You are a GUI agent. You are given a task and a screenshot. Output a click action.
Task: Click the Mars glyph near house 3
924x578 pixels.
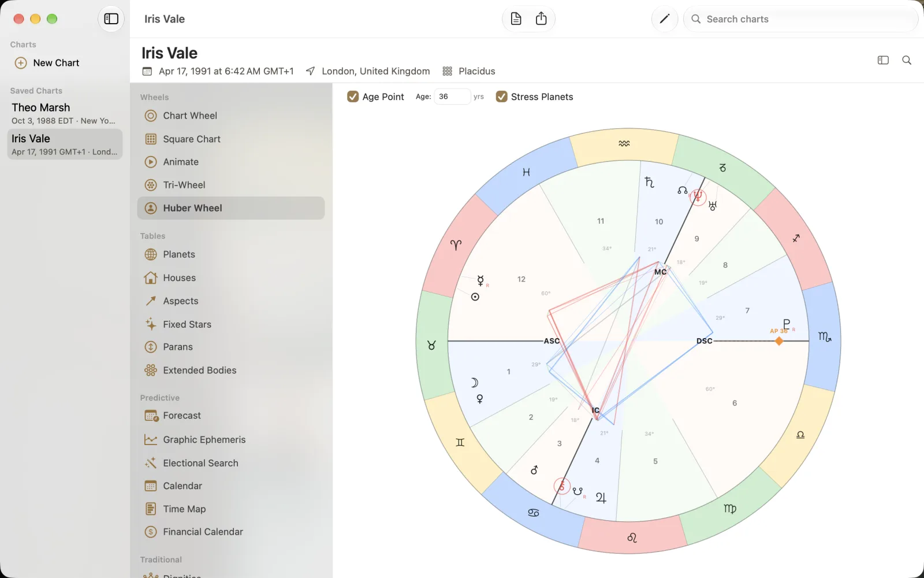534,470
